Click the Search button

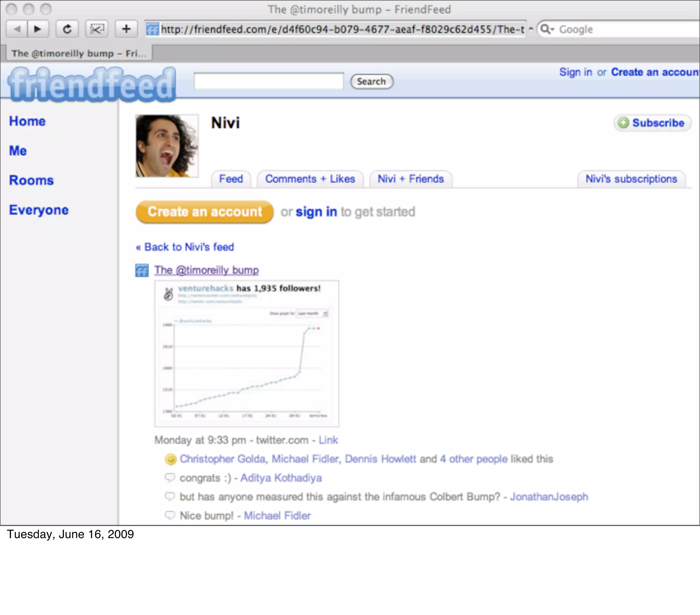(x=372, y=82)
